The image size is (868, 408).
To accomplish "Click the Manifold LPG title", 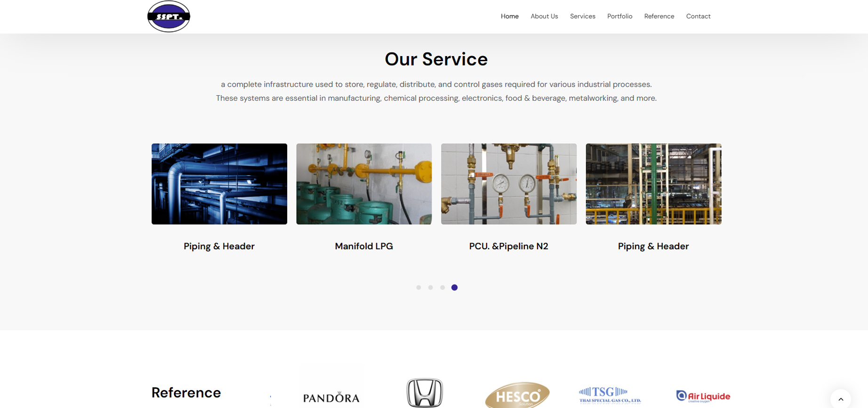I will pyautogui.click(x=364, y=246).
